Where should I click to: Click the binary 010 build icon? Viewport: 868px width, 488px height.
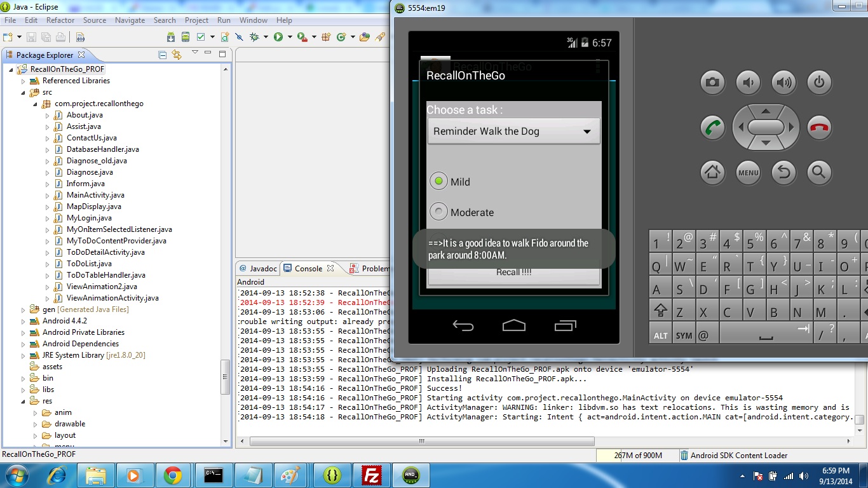click(x=81, y=37)
